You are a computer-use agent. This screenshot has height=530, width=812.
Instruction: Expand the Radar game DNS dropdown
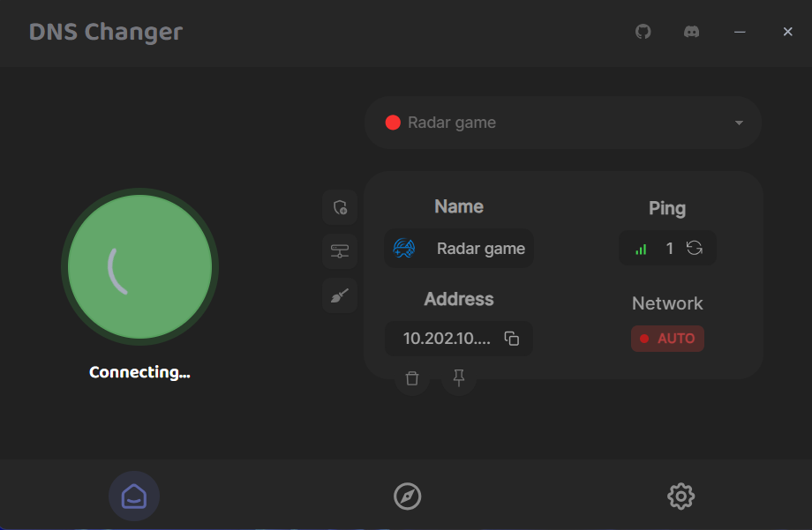(x=562, y=123)
